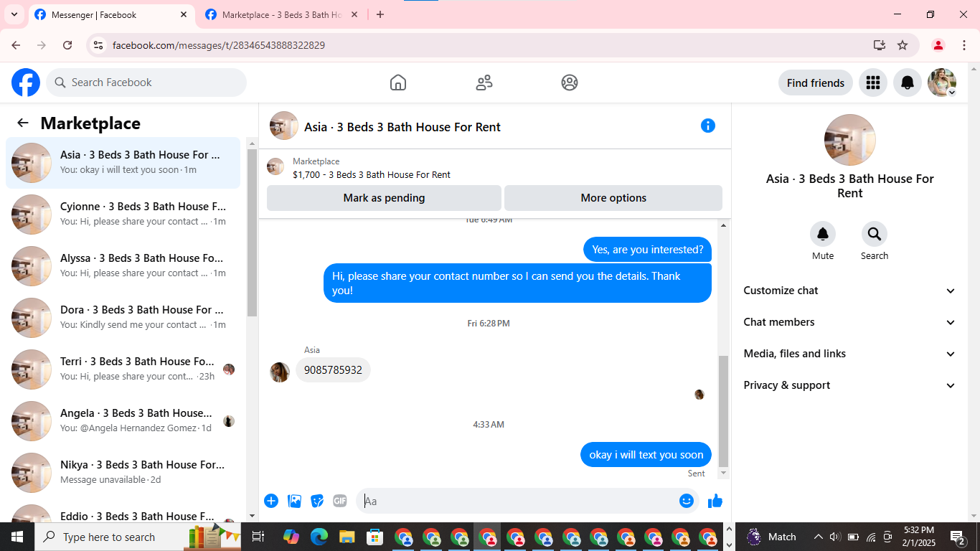980x551 pixels.
Task: Open the Facebook menu grid icon
Action: 873,83
